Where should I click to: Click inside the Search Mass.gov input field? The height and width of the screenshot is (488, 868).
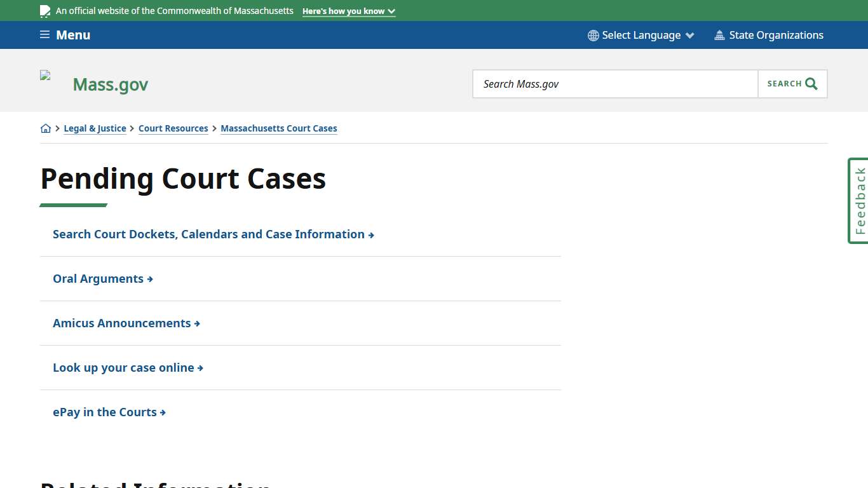(x=614, y=83)
